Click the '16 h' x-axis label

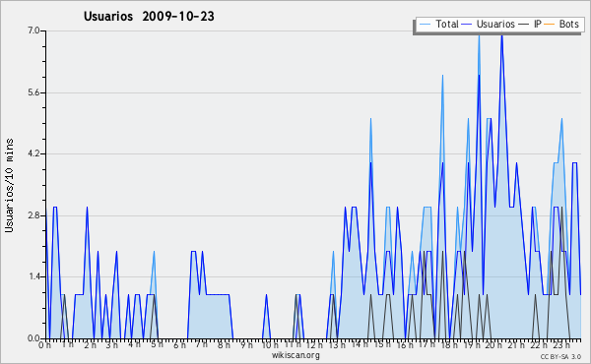click(x=404, y=344)
